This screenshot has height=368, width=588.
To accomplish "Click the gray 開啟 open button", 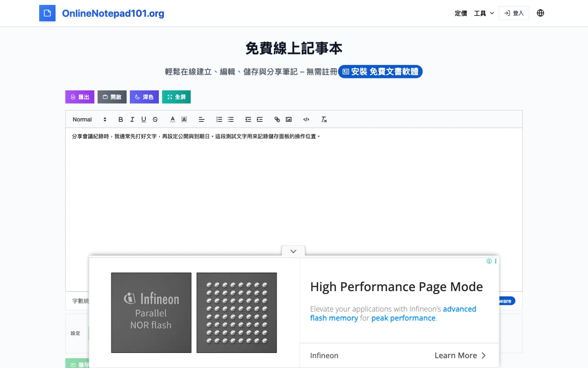I will pyautogui.click(x=112, y=97).
